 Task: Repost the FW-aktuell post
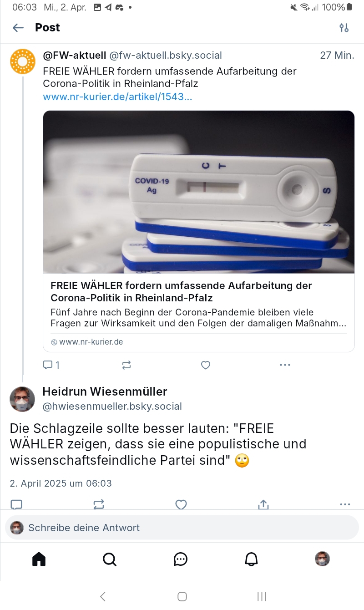(x=126, y=365)
